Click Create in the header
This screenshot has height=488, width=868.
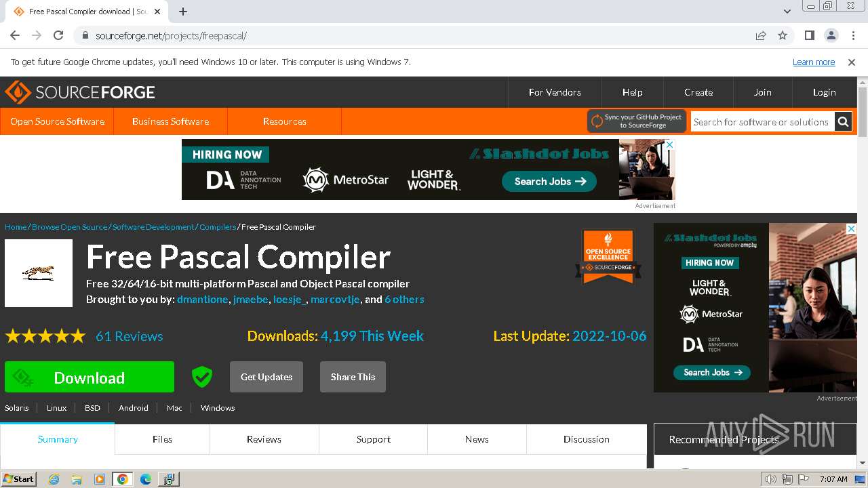[x=698, y=92]
